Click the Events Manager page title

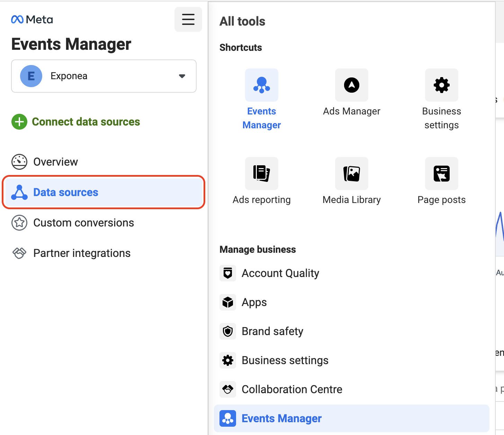point(71,44)
